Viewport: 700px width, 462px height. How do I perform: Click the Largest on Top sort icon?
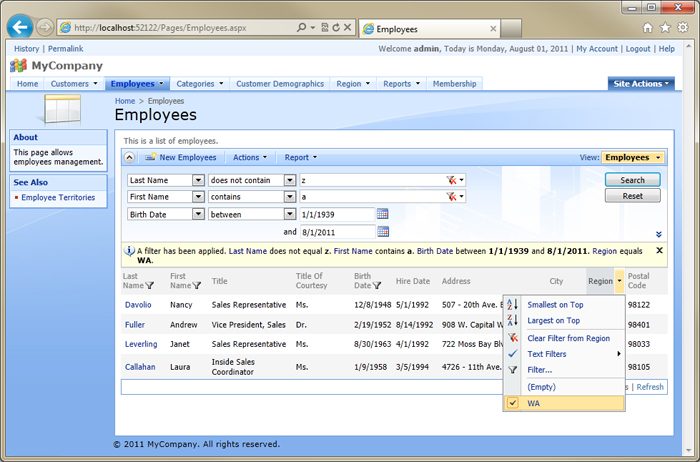pyautogui.click(x=512, y=320)
